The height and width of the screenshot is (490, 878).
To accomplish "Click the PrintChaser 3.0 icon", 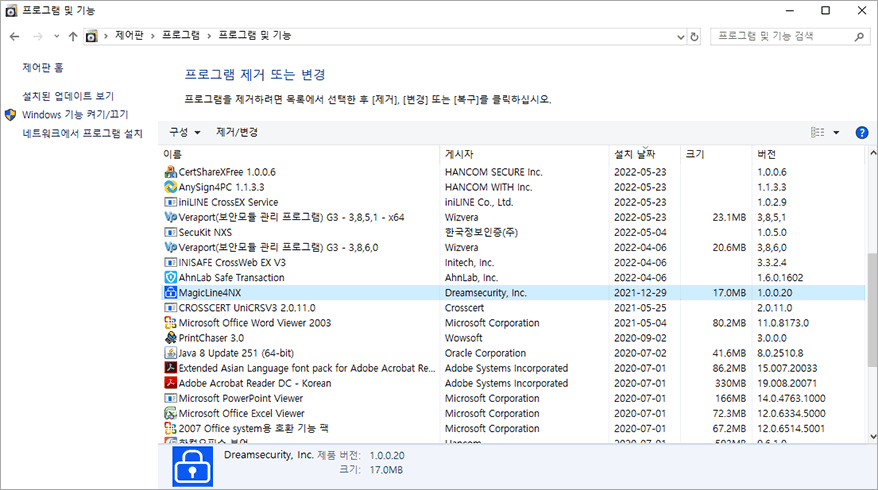I will tap(170, 338).
